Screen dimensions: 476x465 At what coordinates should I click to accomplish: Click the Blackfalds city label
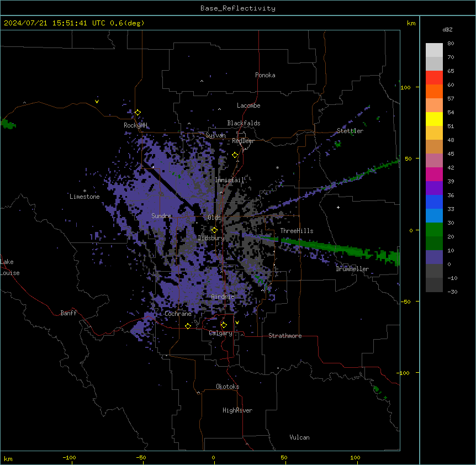244,123
